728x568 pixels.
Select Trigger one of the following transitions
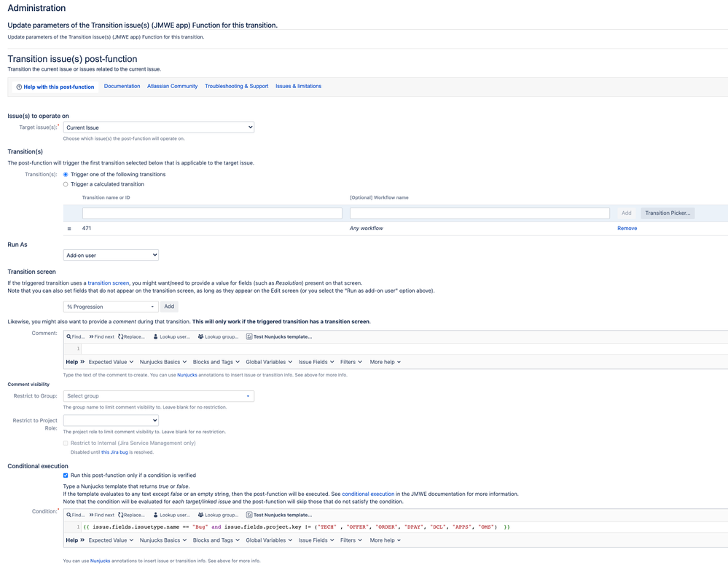point(66,175)
